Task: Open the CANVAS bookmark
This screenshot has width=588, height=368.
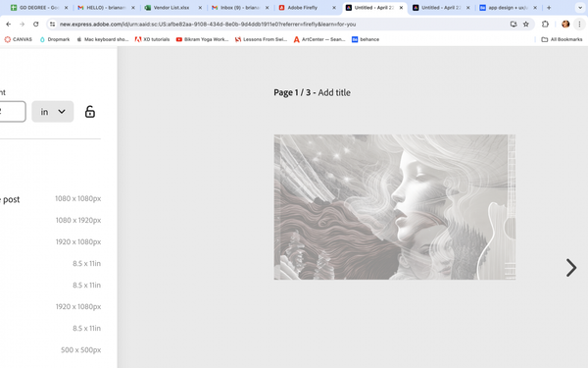Action: pos(18,39)
